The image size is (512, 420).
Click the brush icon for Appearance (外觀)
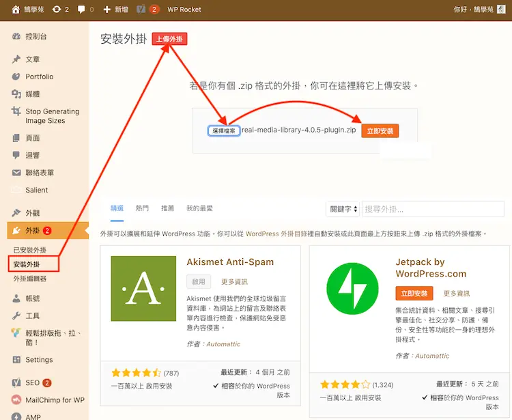point(16,213)
